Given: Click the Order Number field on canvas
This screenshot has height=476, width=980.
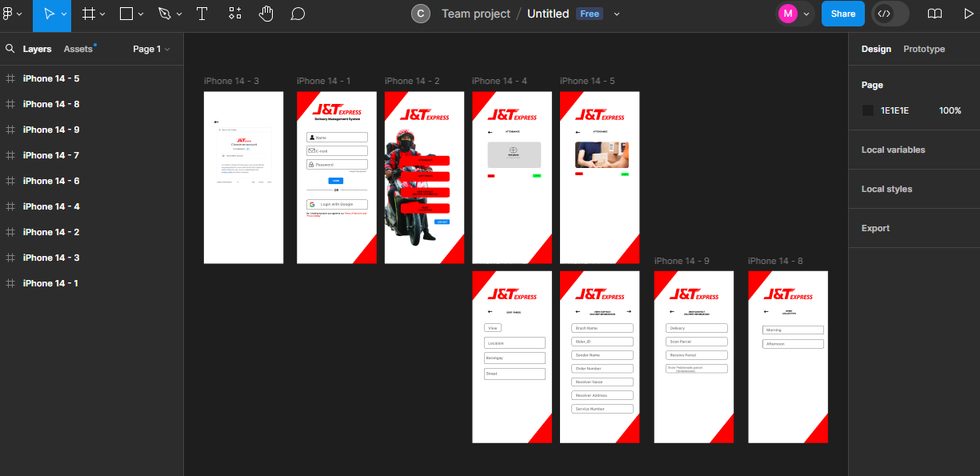Looking at the screenshot, I should 602,368.
